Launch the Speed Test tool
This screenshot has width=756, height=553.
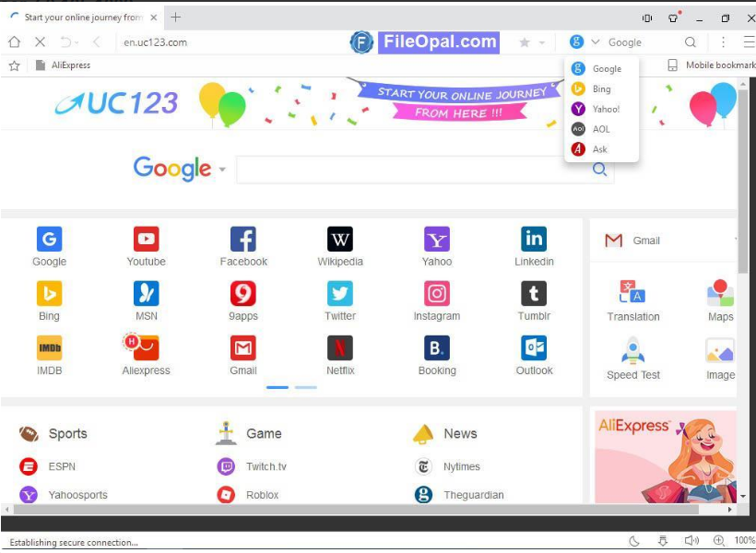point(633,359)
